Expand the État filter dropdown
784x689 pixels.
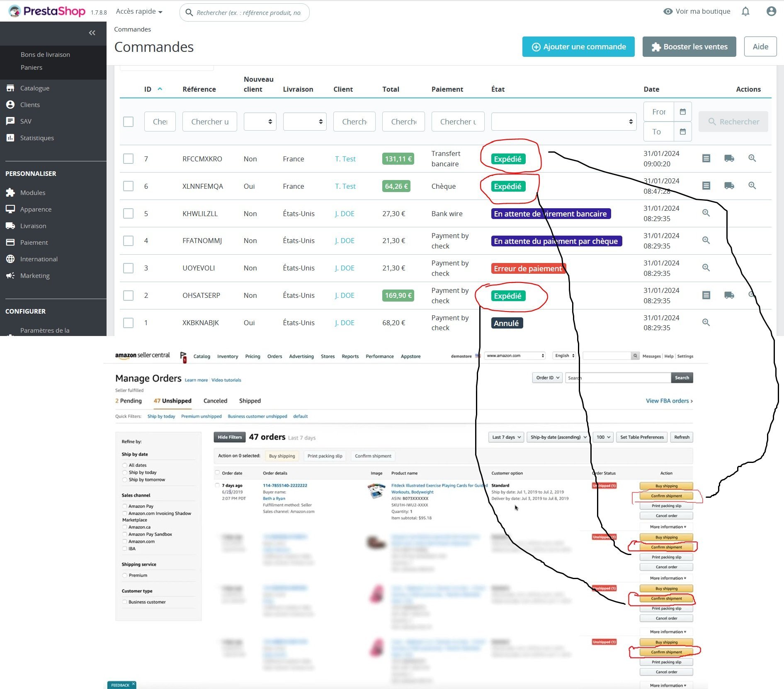pyautogui.click(x=564, y=122)
